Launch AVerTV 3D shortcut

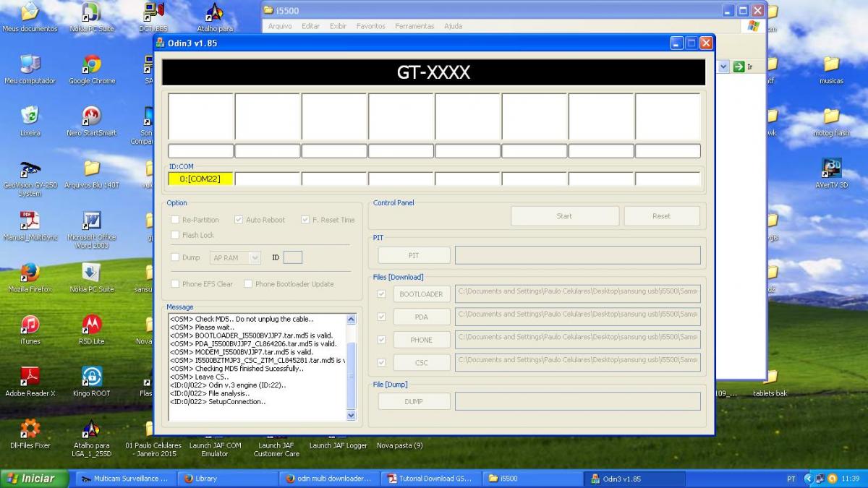832,174
